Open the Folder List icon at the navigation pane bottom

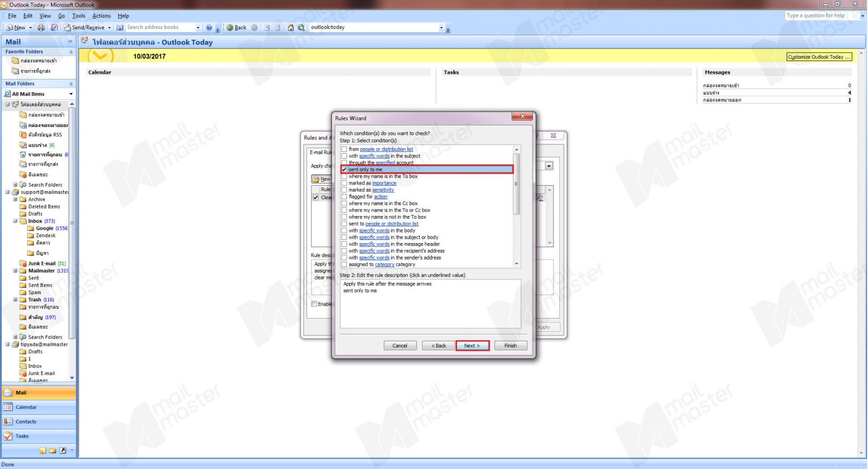[x=53, y=451]
